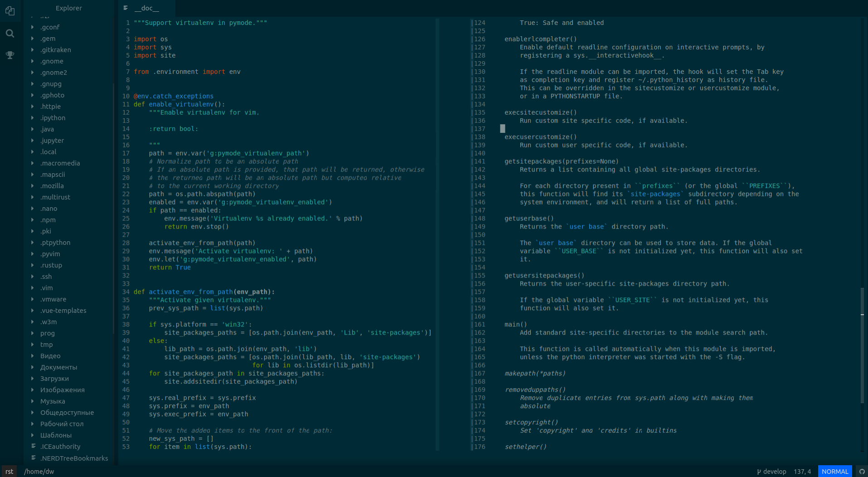This screenshot has width=868, height=477.
Task: Open the search icon in sidebar
Action: [x=10, y=33]
